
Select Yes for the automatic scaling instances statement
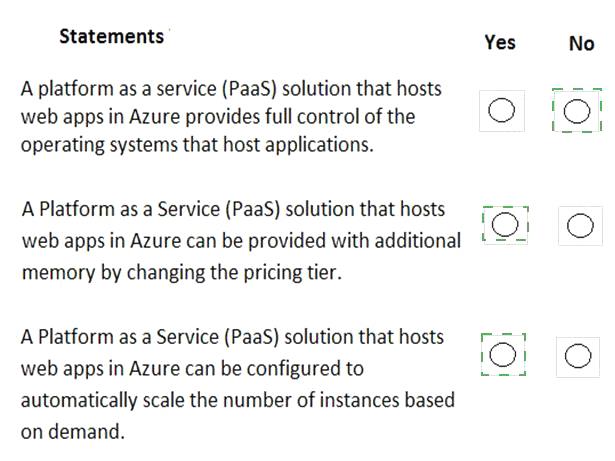click(x=503, y=354)
